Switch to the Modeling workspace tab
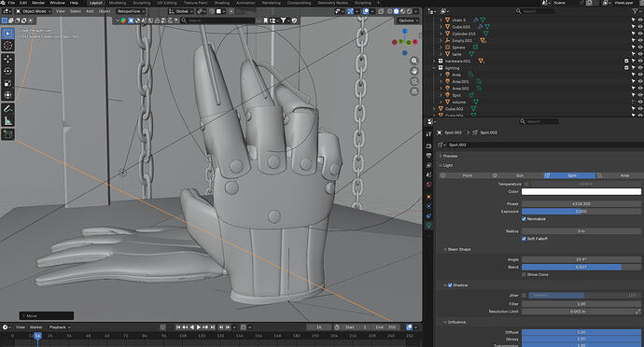The width and height of the screenshot is (644, 347). pyautogui.click(x=118, y=3)
